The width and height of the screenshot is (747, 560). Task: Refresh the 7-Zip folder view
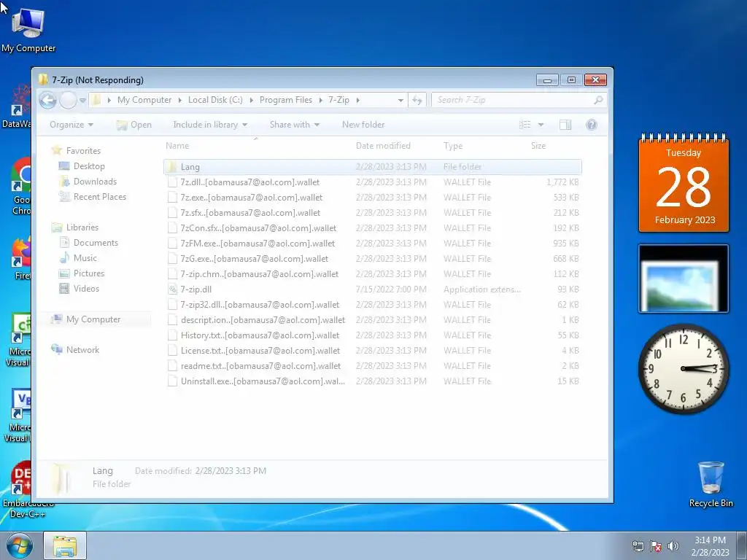coord(417,100)
